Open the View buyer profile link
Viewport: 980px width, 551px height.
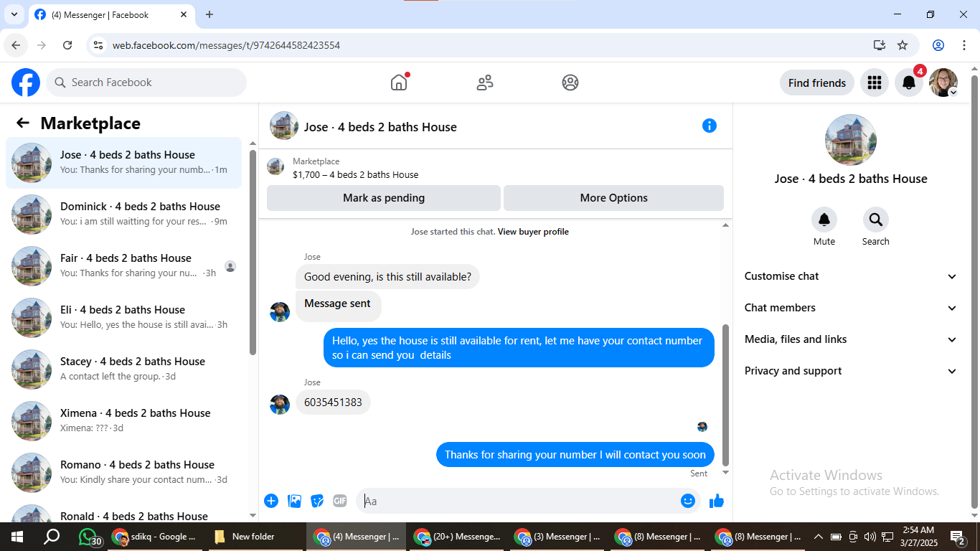533,232
